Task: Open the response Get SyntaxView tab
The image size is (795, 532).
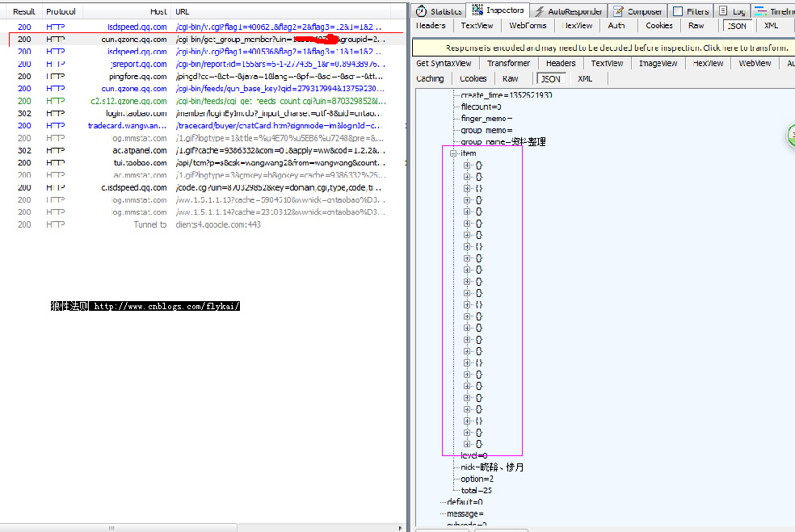Action: [444, 63]
